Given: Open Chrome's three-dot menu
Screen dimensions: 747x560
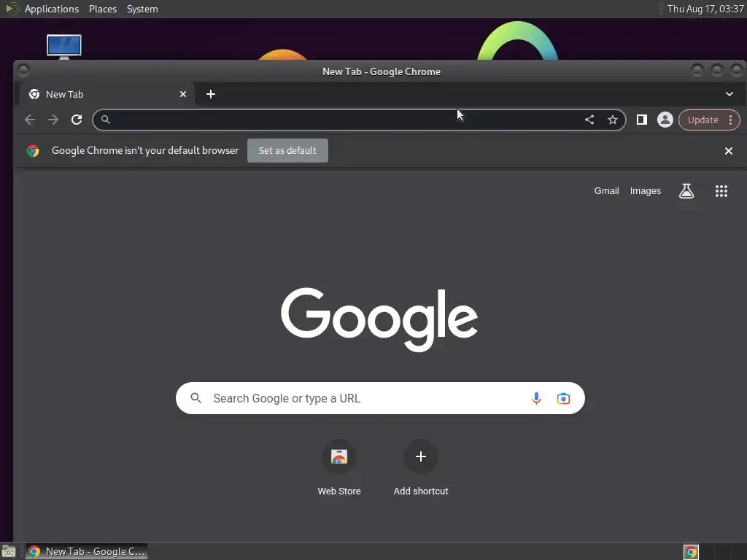Looking at the screenshot, I should coord(730,120).
